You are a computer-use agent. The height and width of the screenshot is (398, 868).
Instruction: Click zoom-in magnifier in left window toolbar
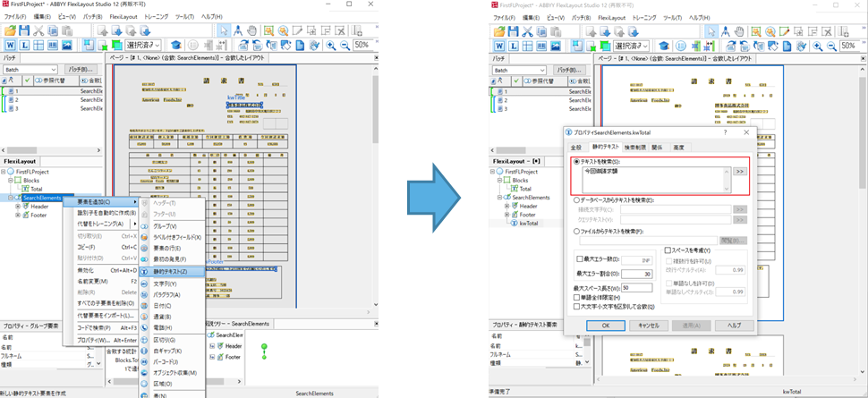(330, 46)
